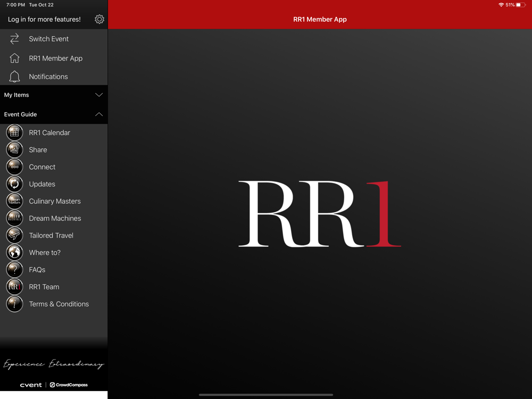Click the FAQs question mark icon
Image resolution: width=532 pixels, height=399 pixels.
[x=14, y=269]
